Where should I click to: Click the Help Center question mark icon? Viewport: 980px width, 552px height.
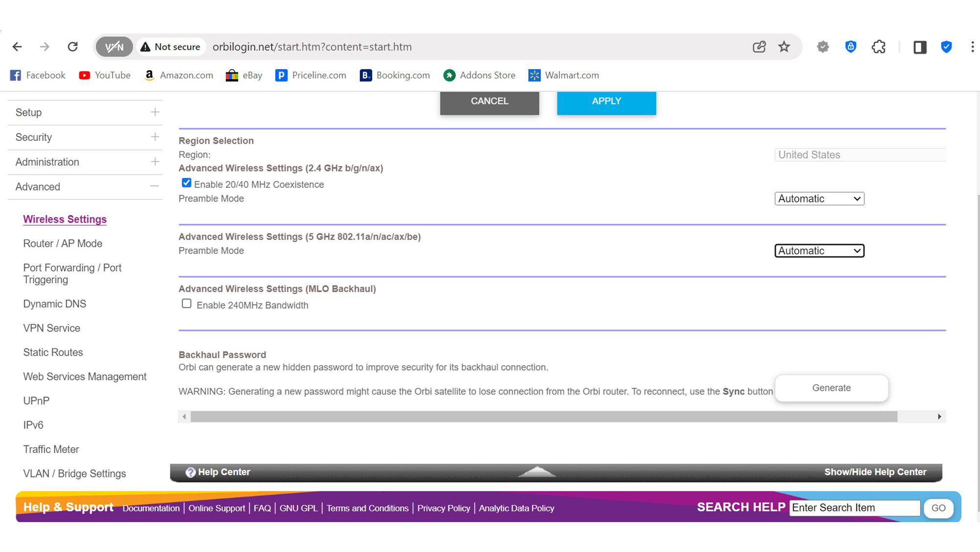pyautogui.click(x=191, y=472)
